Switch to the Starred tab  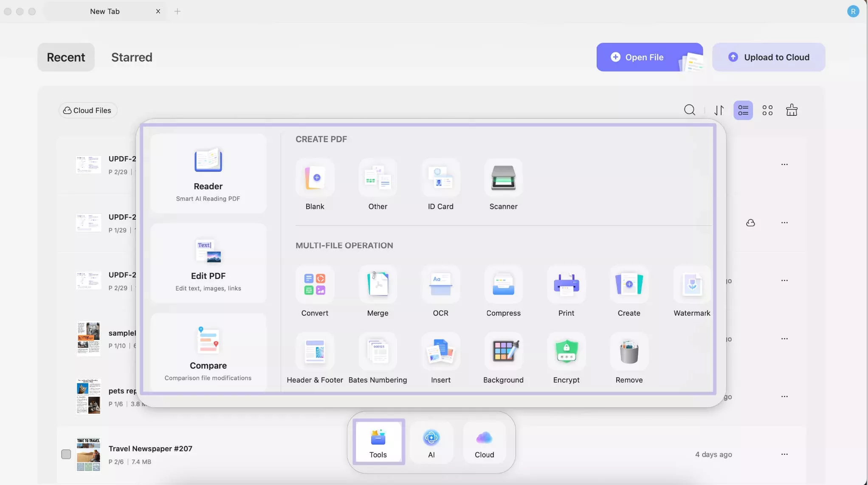(x=132, y=57)
